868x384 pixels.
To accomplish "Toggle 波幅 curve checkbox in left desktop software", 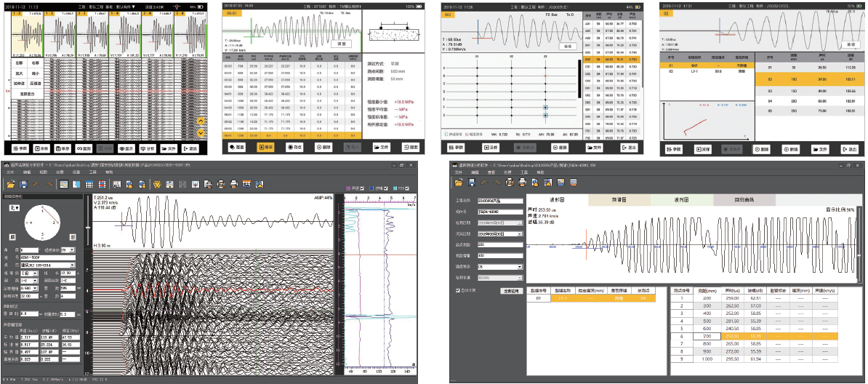I will click(x=387, y=189).
